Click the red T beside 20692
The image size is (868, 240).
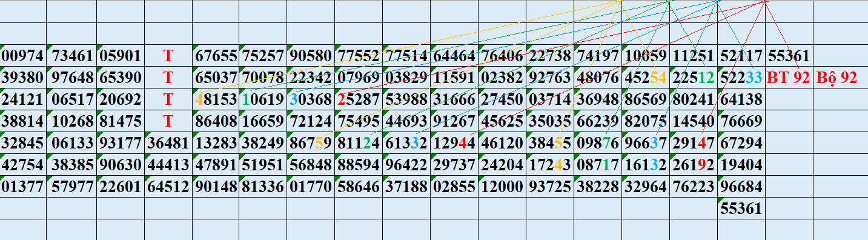[168, 99]
